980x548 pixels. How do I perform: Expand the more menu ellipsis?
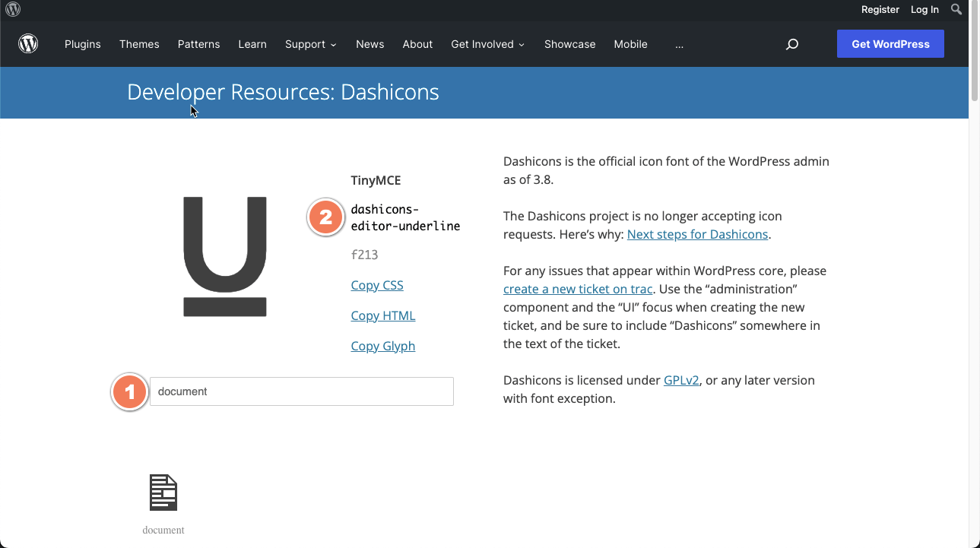click(679, 45)
